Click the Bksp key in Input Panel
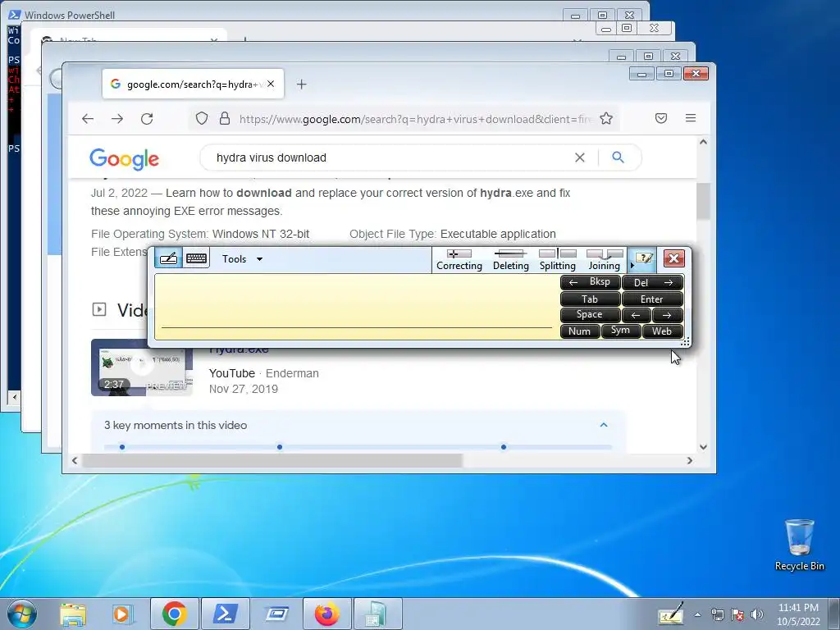Viewport: 840px width, 630px height. [590, 282]
